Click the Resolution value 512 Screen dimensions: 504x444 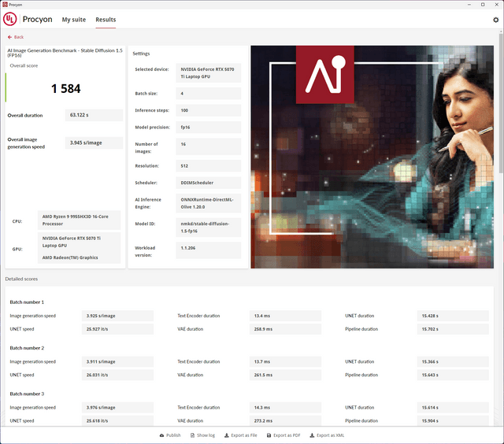click(208, 166)
